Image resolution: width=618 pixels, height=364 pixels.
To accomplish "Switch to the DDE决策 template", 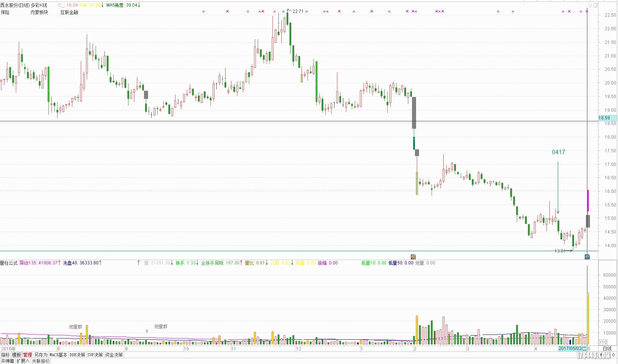I will (x=78, y=355).
